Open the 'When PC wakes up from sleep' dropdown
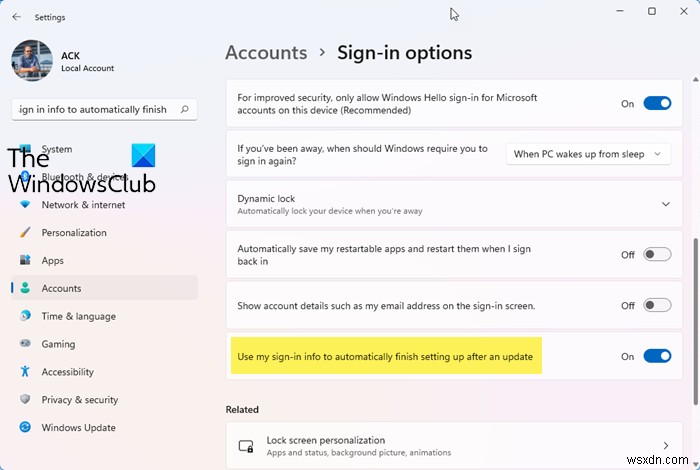The image size is (700, 470). coord(588,154)
